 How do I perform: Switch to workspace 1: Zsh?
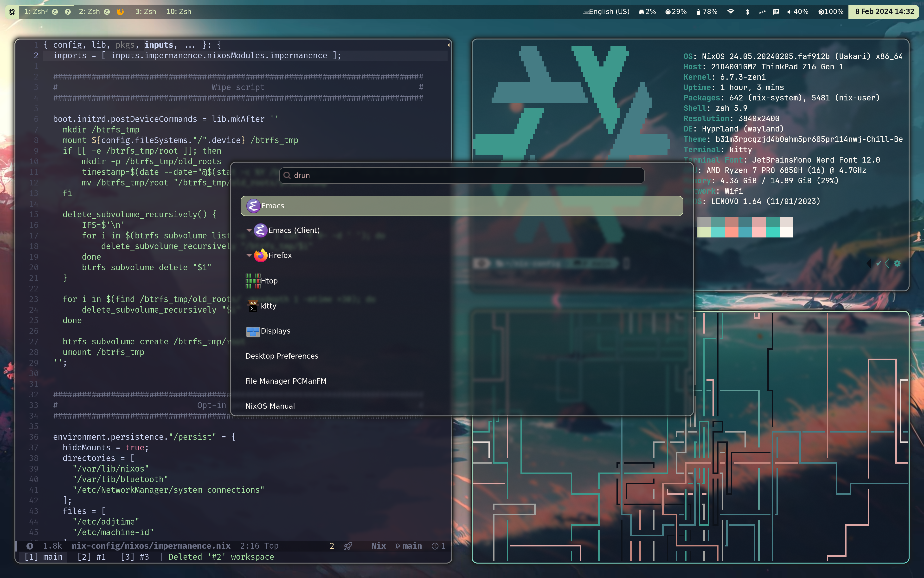[x=36, y=12]
